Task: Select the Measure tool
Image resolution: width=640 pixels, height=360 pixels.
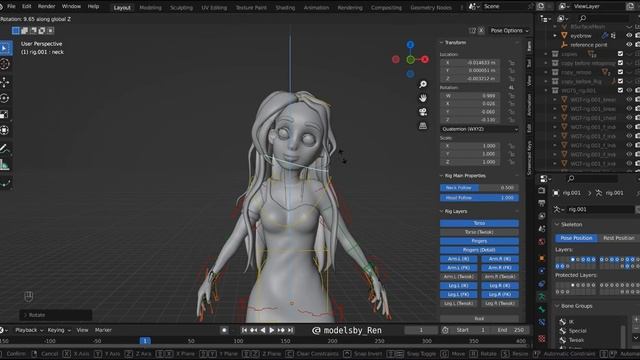Action: (5, 164)
